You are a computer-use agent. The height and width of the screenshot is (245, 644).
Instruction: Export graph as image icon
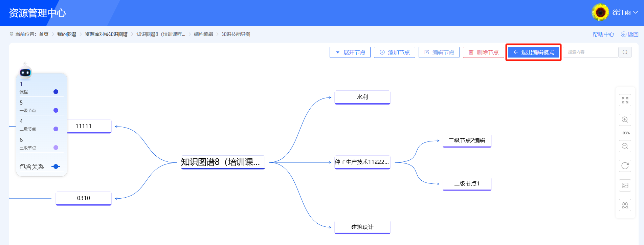[625, 185]
